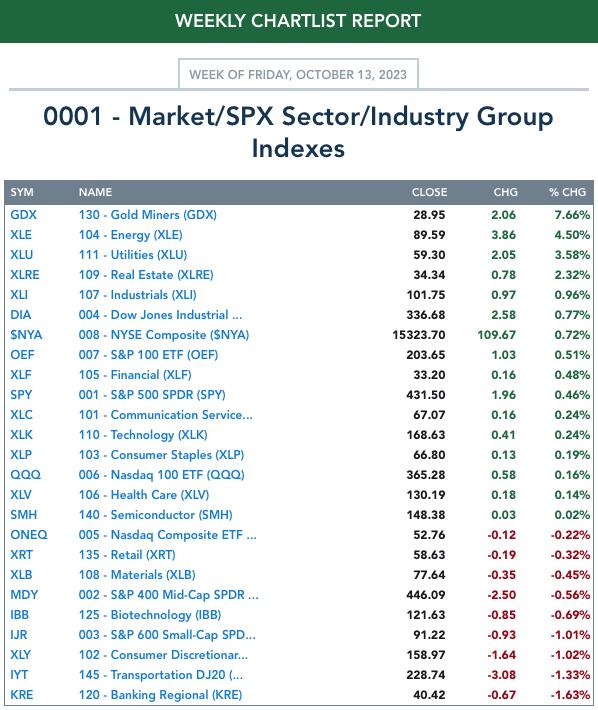Click the NAME column header
Viewport: 598px width, 710px height.
(x=96, y=192)
